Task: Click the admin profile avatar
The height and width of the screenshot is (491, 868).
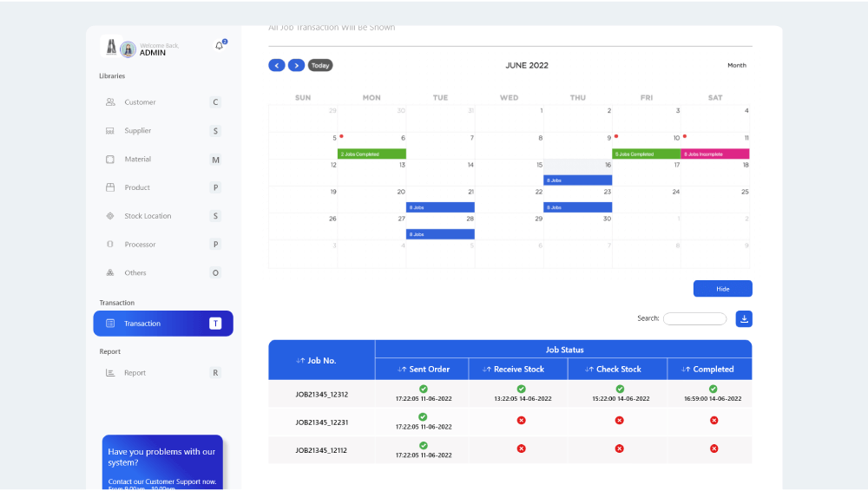Action: [x=128, y=49]
